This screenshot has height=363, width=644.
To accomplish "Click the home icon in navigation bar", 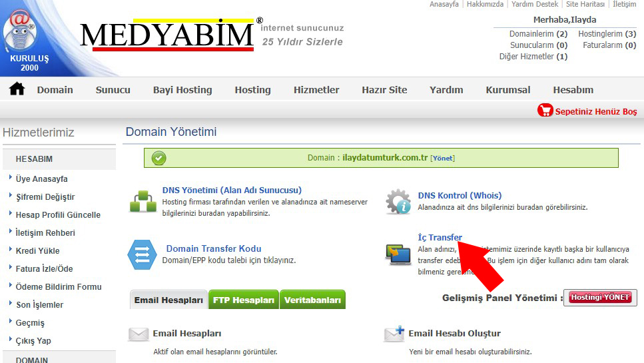I will click(17, 89).
